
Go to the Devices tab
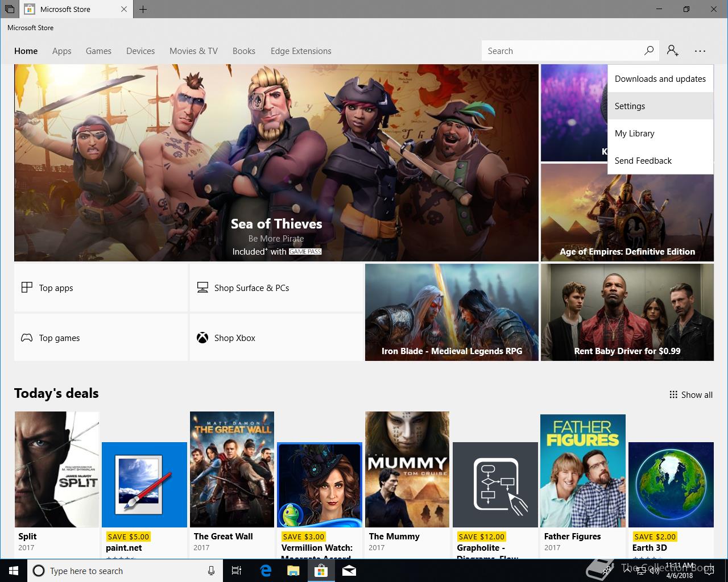coord(140,51)
